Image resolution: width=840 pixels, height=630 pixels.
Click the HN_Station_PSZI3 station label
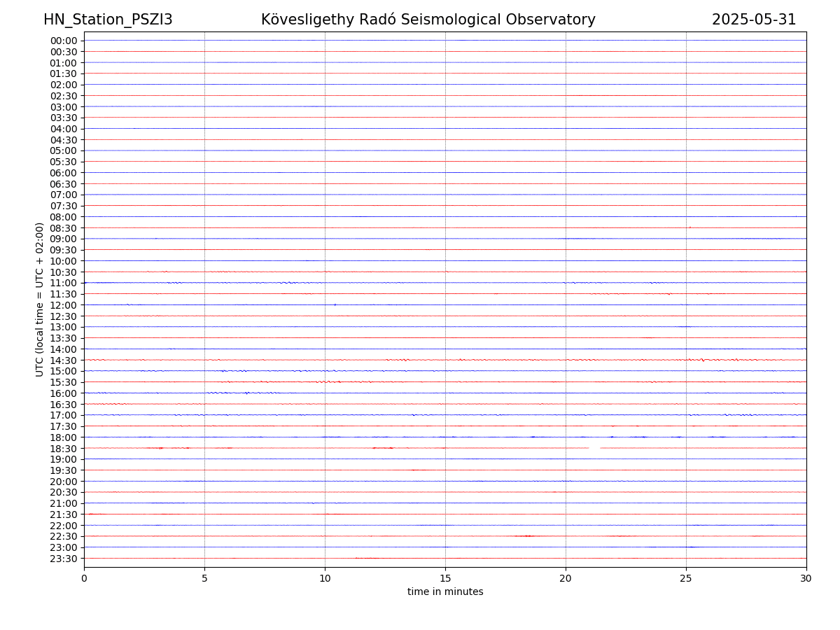[108, 20]
